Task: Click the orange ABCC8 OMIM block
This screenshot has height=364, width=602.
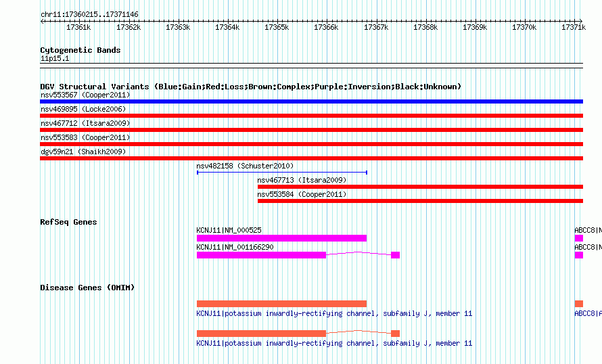Action: [579, 304]
